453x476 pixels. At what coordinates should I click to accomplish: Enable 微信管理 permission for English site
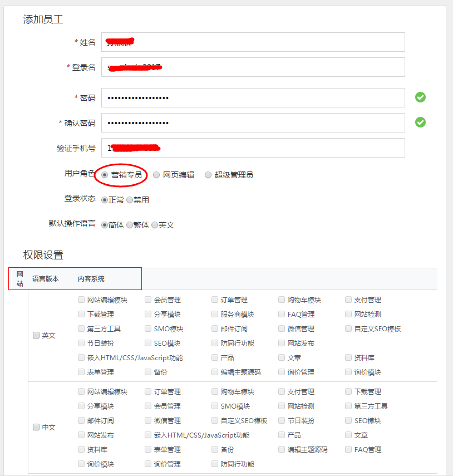point(282,328)
